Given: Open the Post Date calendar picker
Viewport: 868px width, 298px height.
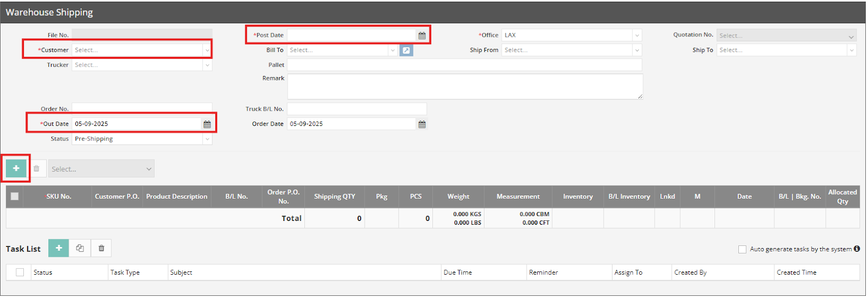Looking at the screenshot, I should [x=422, y=35].
